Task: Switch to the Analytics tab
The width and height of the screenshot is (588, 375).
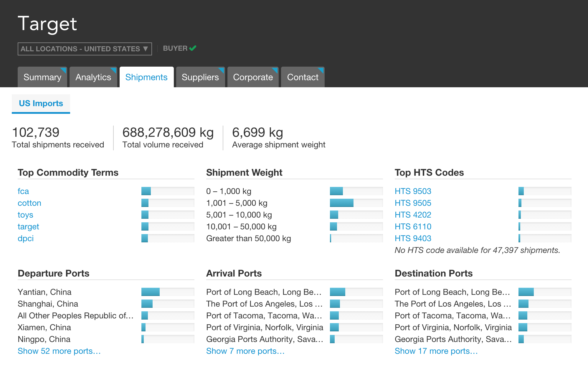Action: [x=93, y=77]
